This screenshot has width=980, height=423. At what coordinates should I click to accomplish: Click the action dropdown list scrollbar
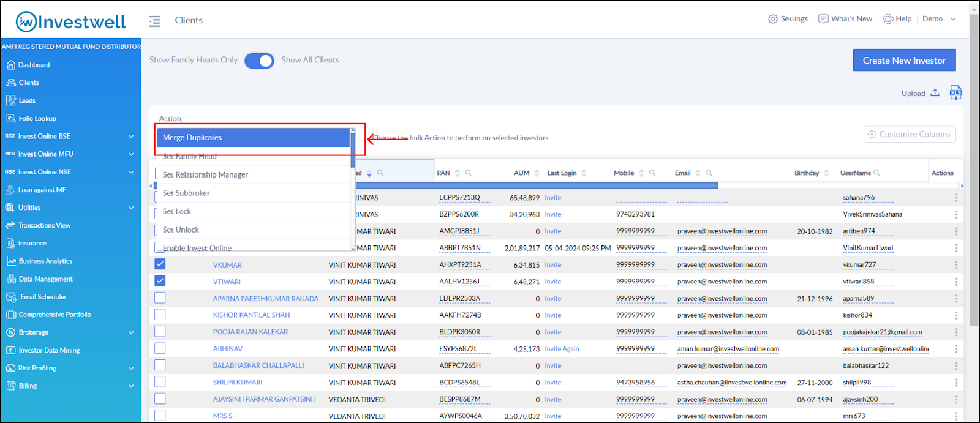click(x=353, y=151)
